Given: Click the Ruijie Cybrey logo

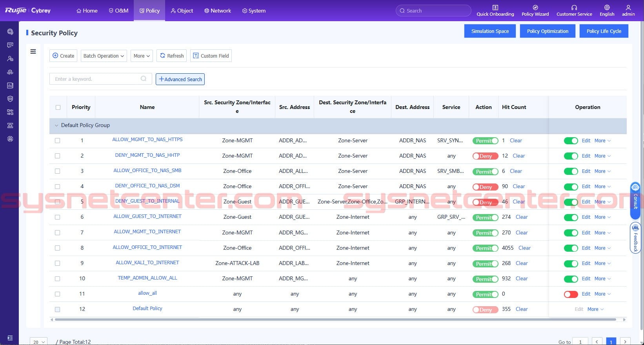Looking at the screenshot, I should pyautogui.click(x=28, y=11).
